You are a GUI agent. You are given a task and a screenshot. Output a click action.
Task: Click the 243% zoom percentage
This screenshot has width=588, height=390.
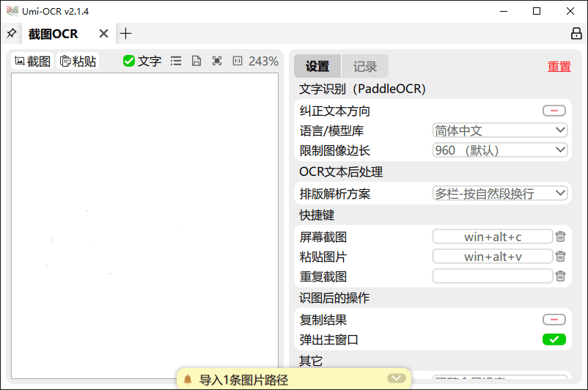[x=263, y=61]
